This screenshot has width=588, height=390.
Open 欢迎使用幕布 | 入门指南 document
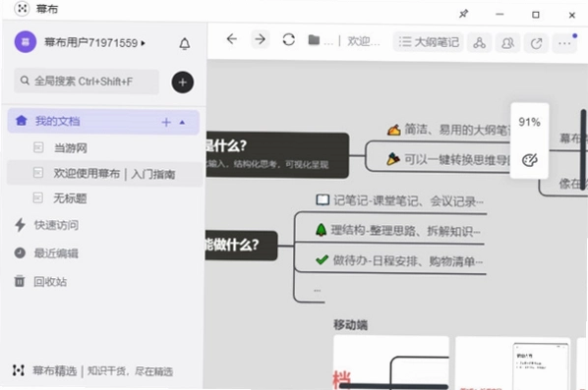105,174
